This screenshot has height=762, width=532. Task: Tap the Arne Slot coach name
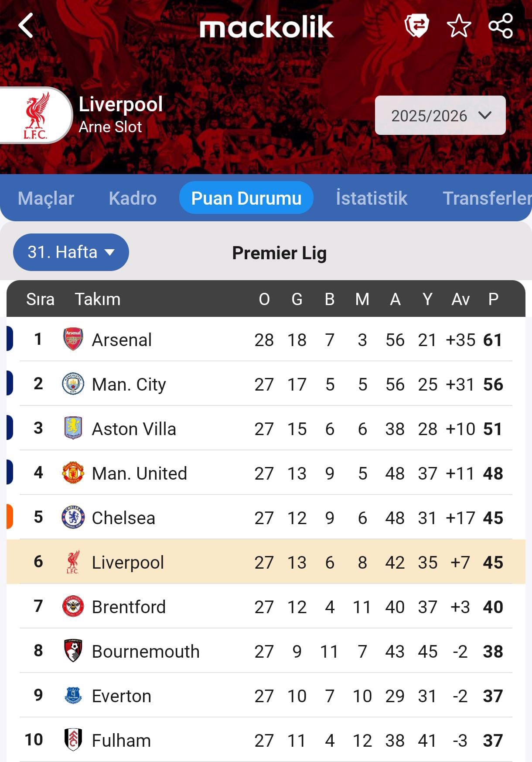coord(110,127)
